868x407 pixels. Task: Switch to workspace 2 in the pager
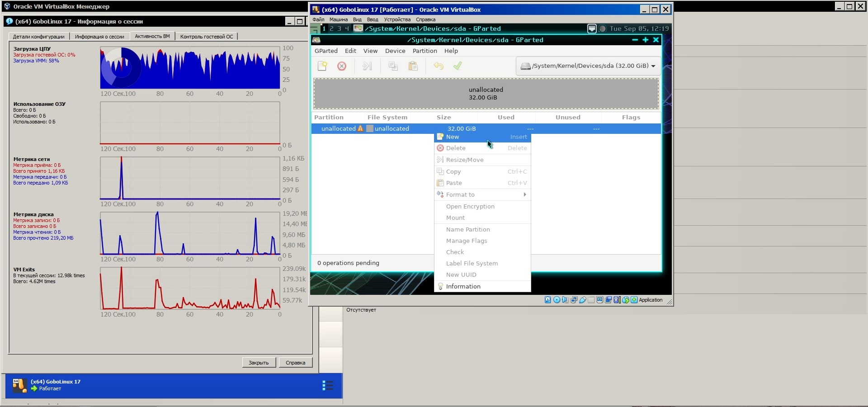click(331, 28)
